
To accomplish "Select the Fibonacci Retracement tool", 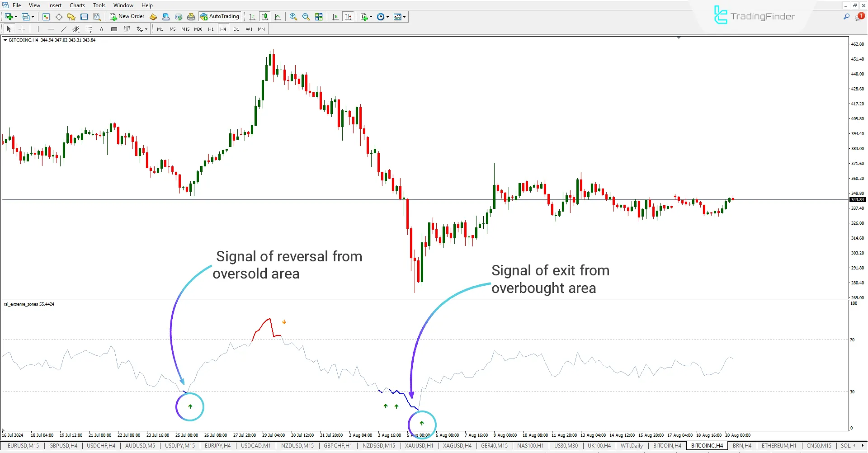I will 89,29.
